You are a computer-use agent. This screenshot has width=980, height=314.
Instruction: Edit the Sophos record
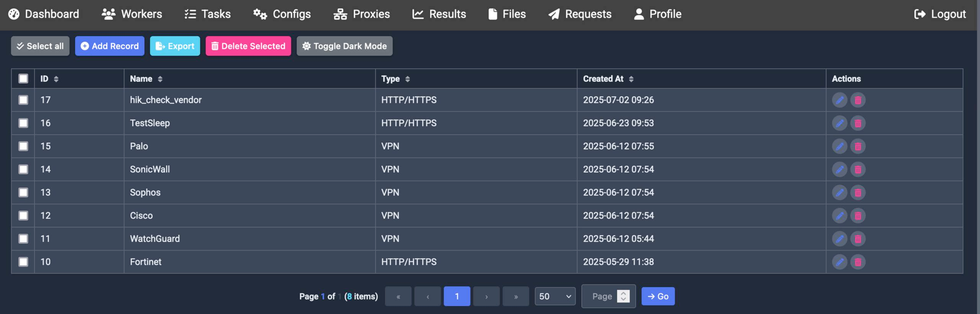tap(839, 192)
